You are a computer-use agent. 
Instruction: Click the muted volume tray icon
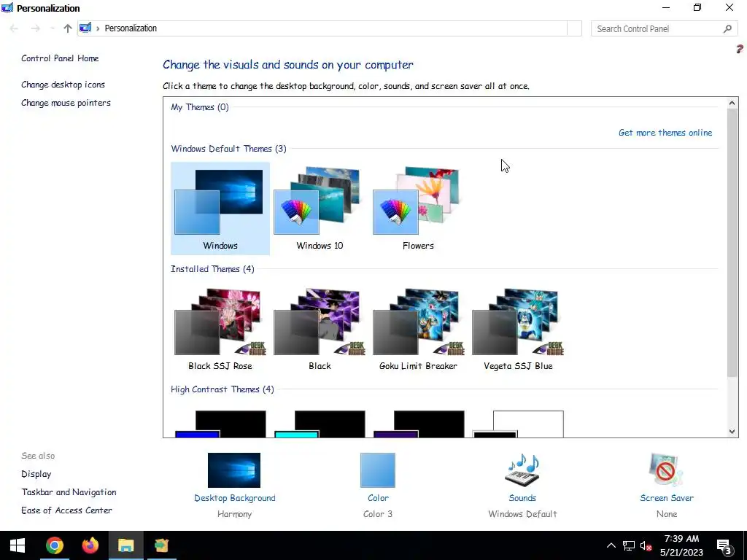[646, 545]
